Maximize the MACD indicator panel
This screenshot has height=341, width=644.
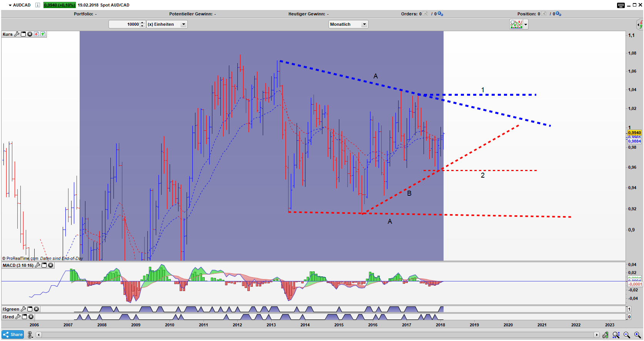(44, 265)
